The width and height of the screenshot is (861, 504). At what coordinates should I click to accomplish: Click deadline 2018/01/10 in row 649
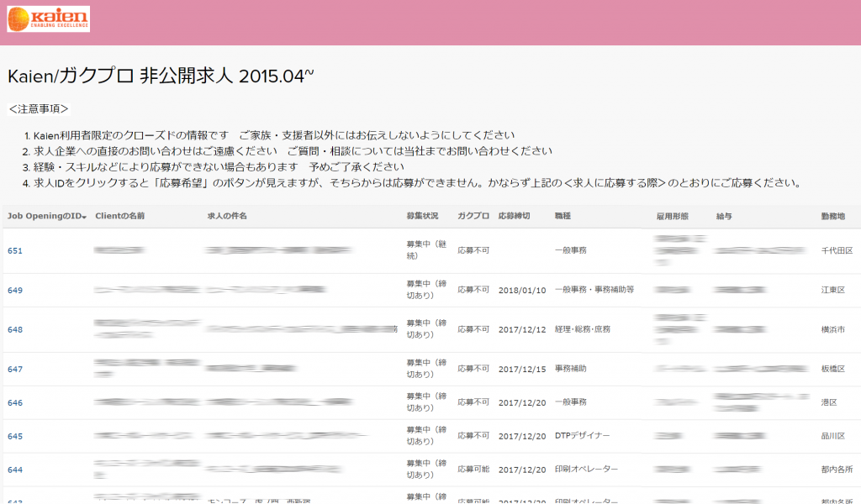point(522,290)
